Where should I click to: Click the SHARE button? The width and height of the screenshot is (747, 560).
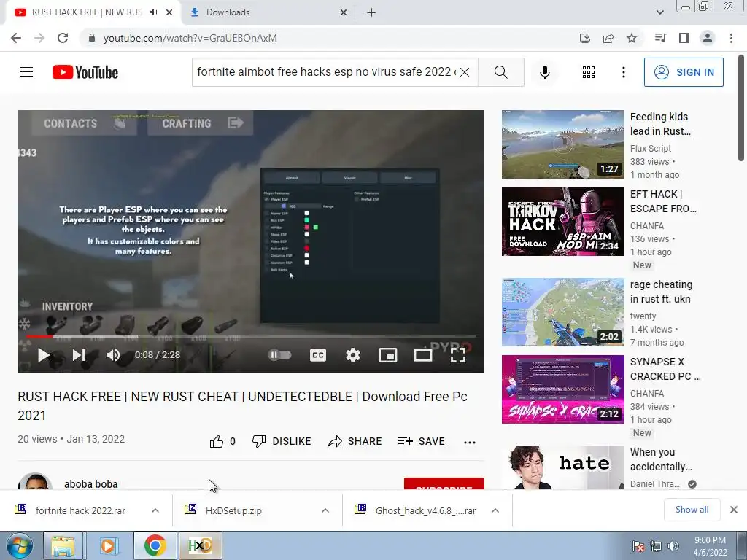click(355, 441)
